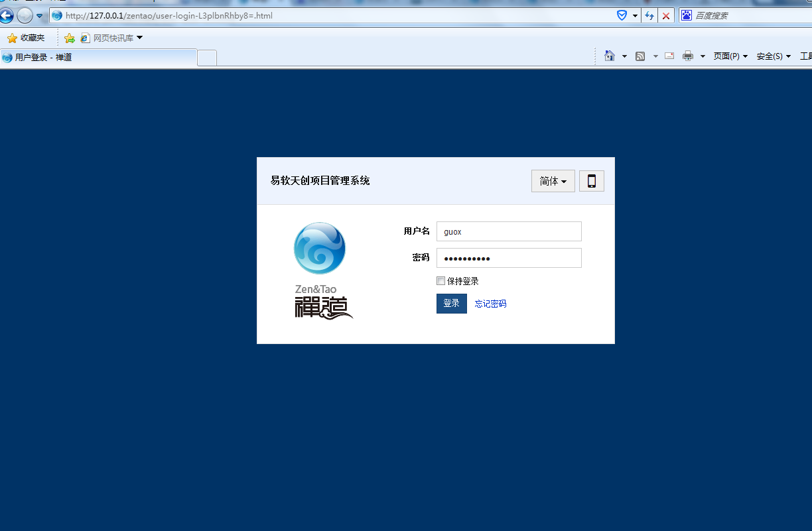Open the 简体 language dropdown
Screen dimensions: 812x531
[553, 181]
